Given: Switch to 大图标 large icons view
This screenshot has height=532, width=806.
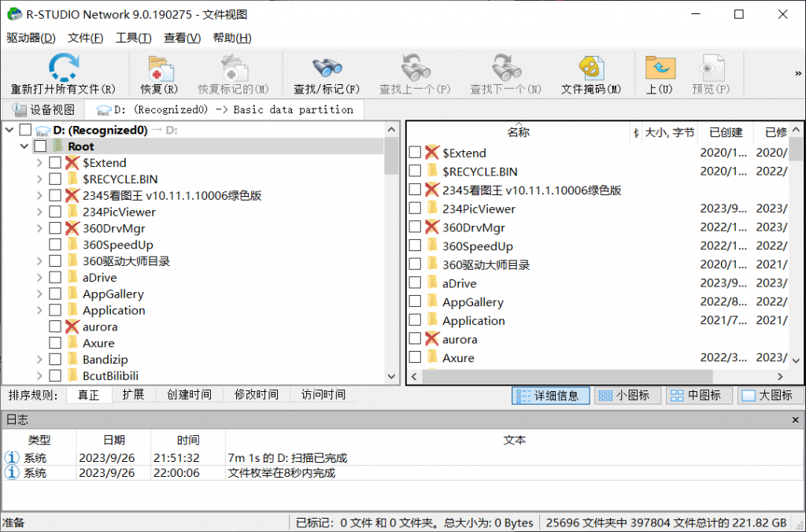Looking at the screenshot, I should click(770, 395).
